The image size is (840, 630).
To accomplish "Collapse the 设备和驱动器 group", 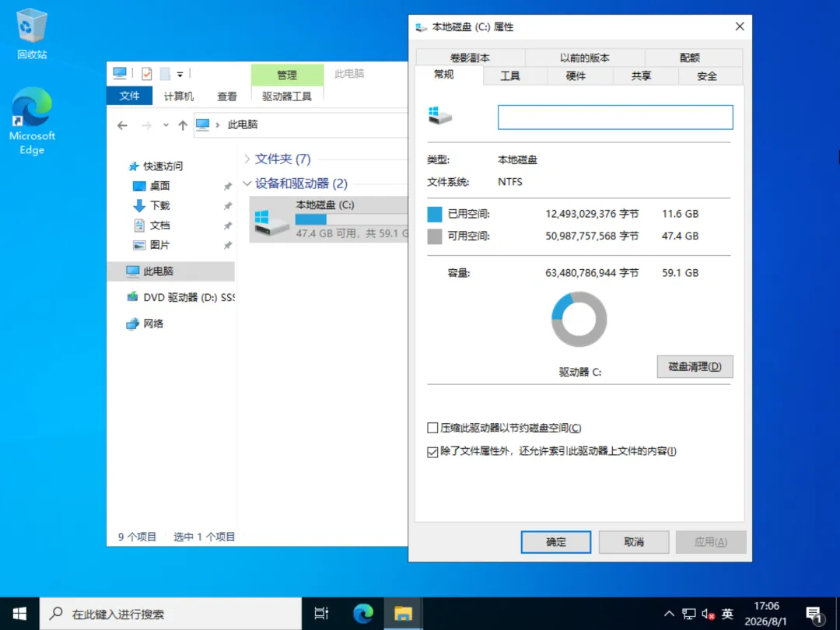I will pyautogui.click(x=247, y=184).
